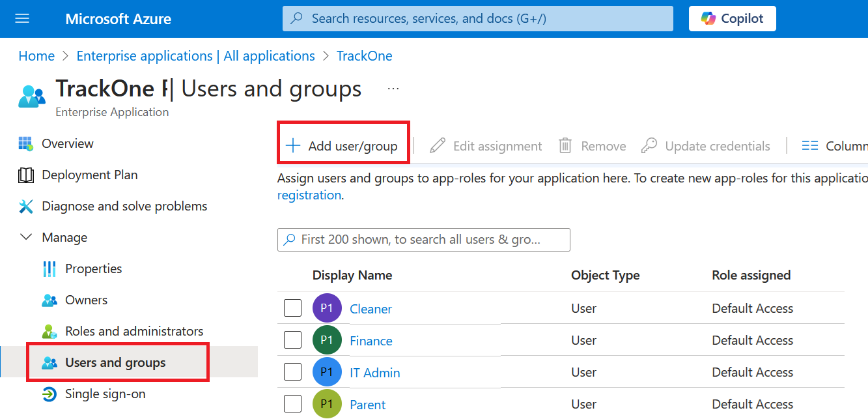Click the First 200 shown filter field
The width and height of the screenshot is (868, 419).
tap(424, 240)
